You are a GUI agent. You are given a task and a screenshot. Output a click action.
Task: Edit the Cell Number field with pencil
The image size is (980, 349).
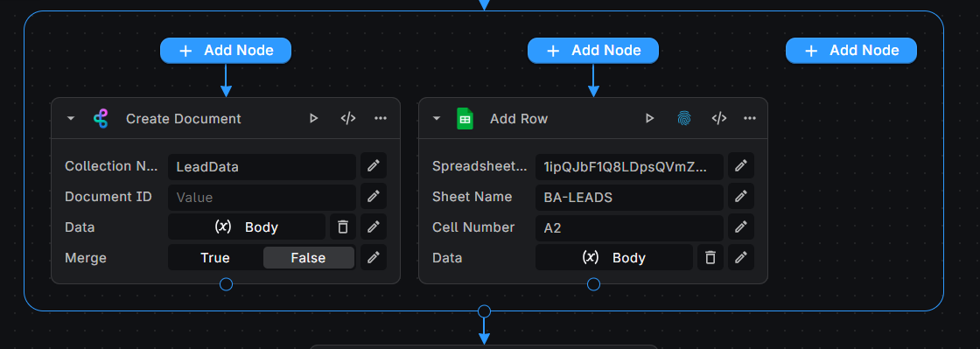click(x=741, y=227)
